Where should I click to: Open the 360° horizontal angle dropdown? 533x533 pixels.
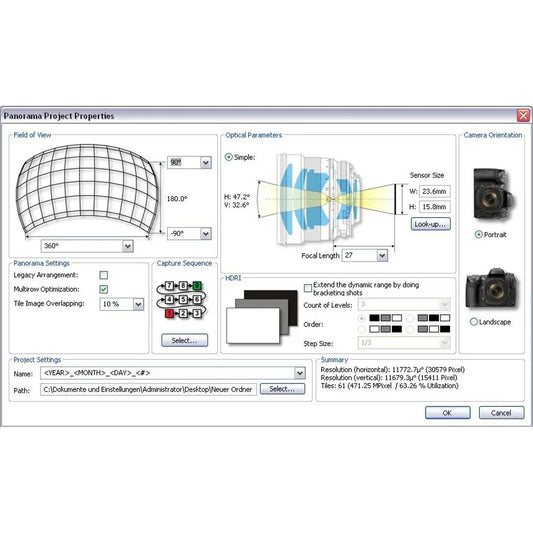tap(127, 246)
